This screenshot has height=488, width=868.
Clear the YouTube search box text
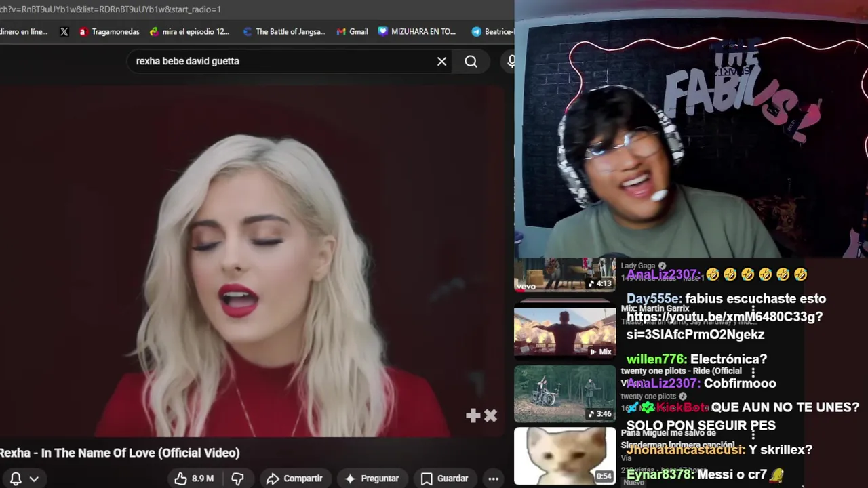[x=441, y=62]
